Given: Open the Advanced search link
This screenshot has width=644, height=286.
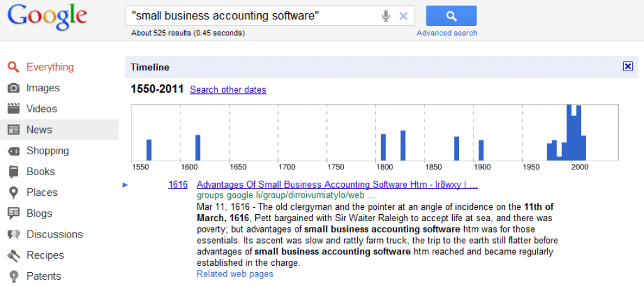Looking at the screenshot, I should 447,33.
